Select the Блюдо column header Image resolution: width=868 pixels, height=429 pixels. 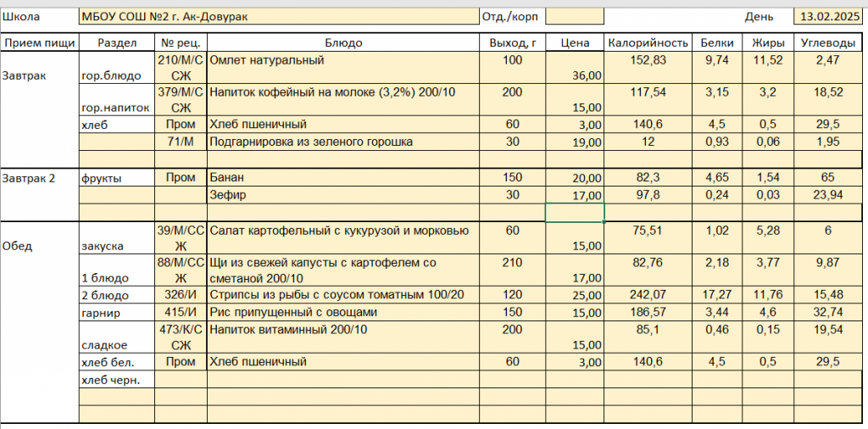pyautogui.click(x=342, y=42)
